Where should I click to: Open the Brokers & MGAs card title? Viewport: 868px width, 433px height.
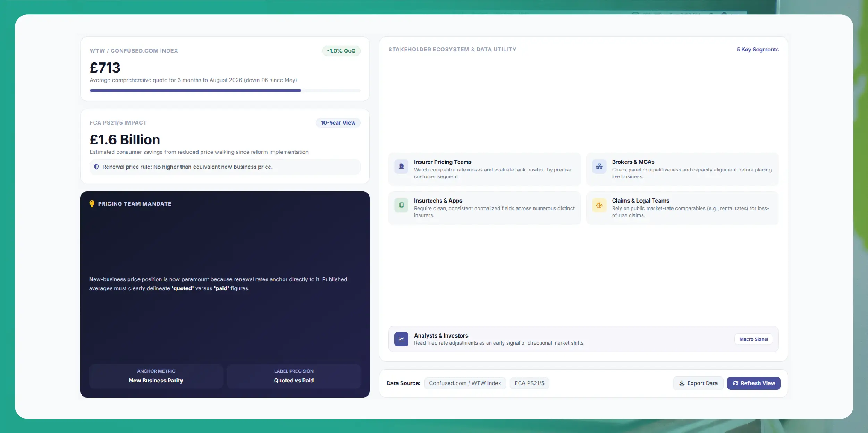633,162
